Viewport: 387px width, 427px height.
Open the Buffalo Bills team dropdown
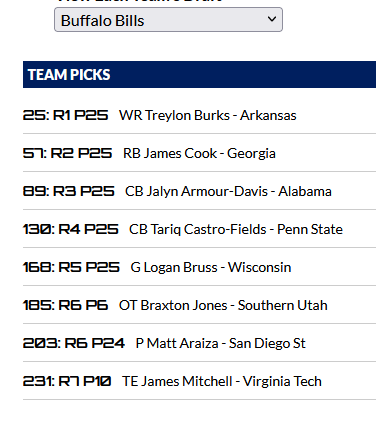click(168, 20)
